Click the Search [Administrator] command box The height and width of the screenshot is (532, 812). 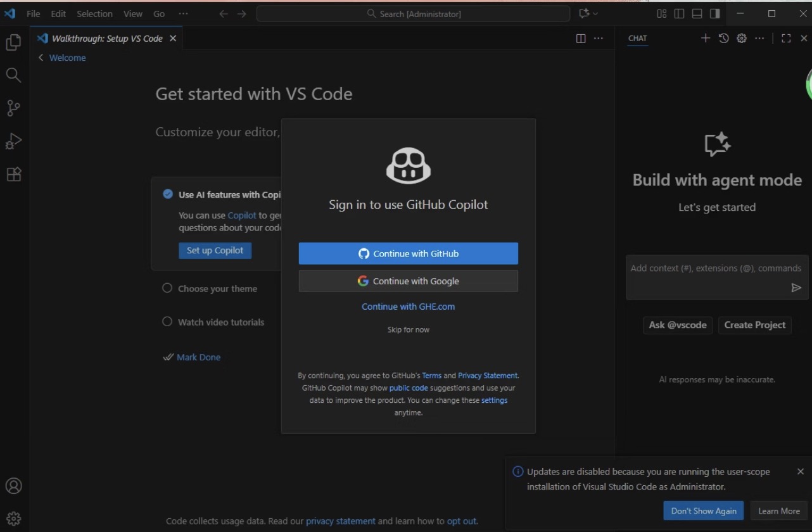[x=413, y=13]
